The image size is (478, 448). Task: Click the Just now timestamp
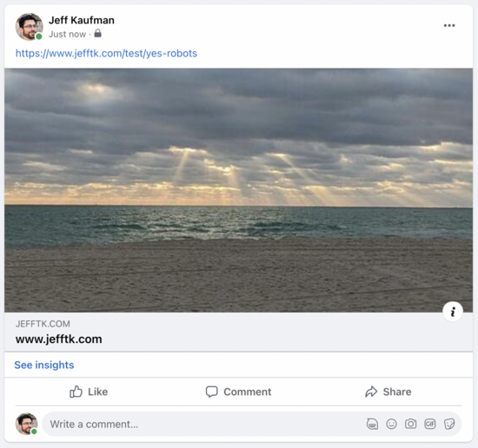pos(68,34)
